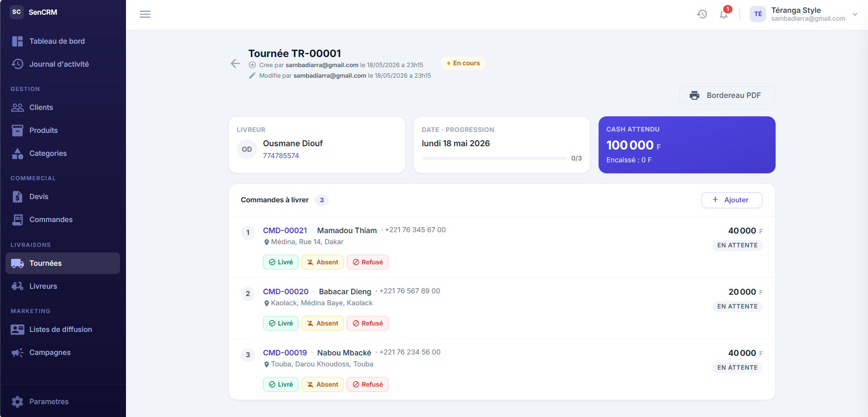Click the En cours status badge
The width and height of the screenshot is (868, 417).
tap(463, 63)
